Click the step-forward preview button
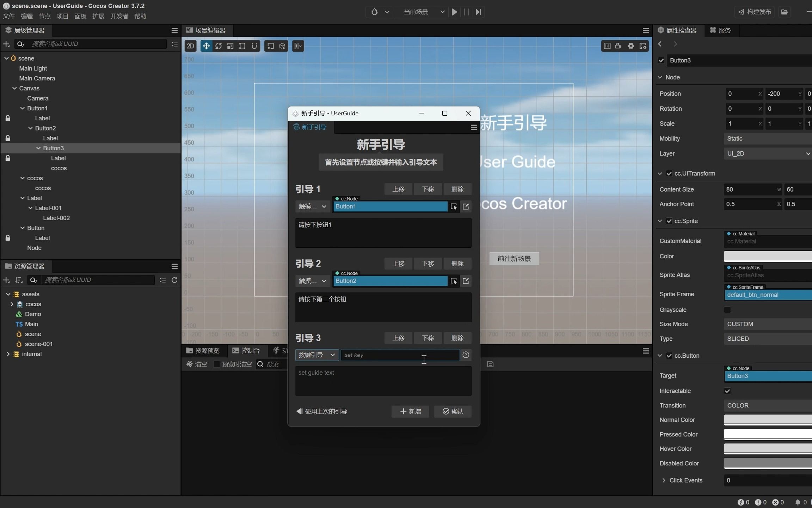812x508 pixels. click(x=478, y=12)
